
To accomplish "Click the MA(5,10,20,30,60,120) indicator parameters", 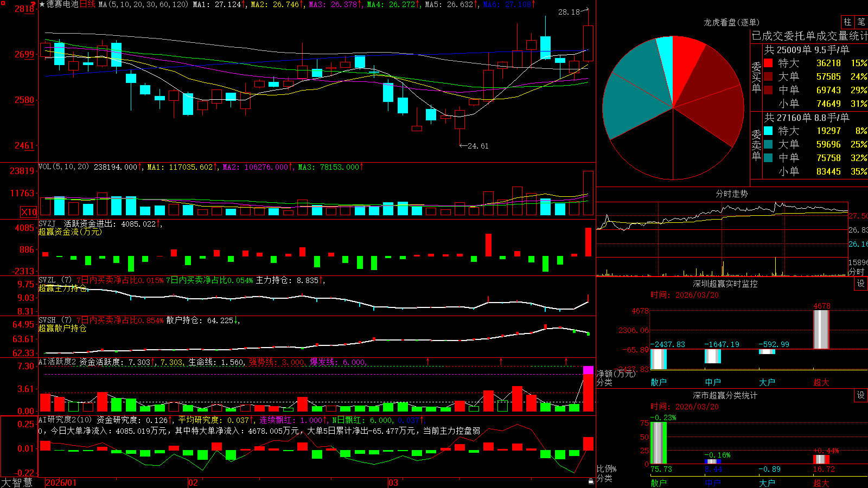I will click(x=143, y=4).
